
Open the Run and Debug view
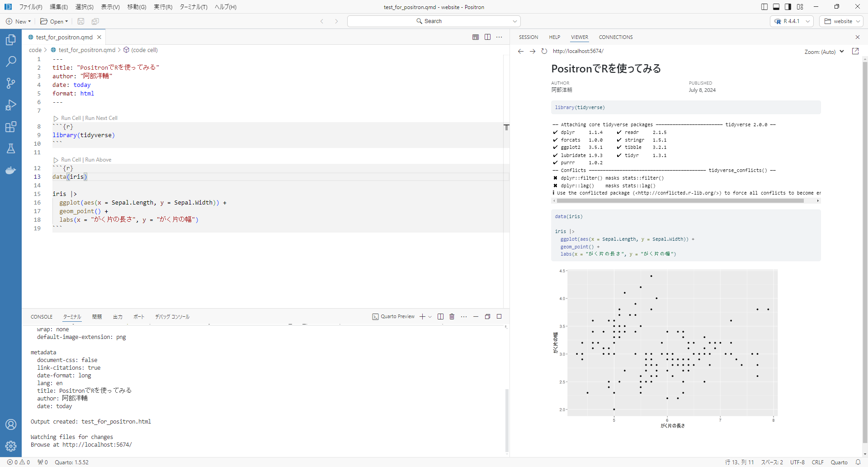coord(11,105)
